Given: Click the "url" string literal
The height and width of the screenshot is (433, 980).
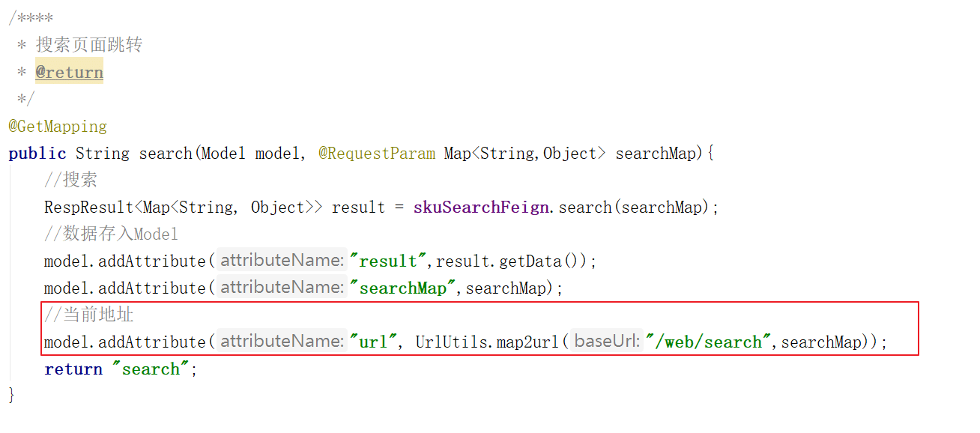Looking at the screenshot, I should [373, 342].
